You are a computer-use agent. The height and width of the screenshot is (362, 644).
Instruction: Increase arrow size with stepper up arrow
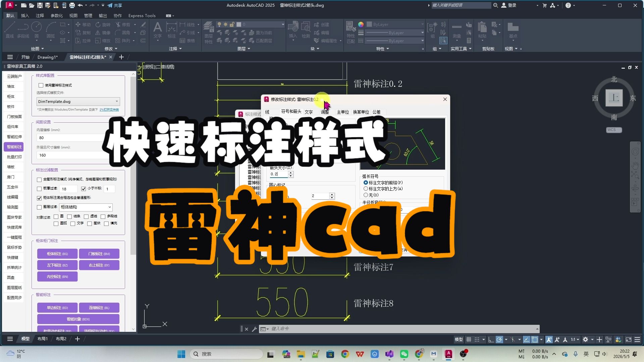291,173
